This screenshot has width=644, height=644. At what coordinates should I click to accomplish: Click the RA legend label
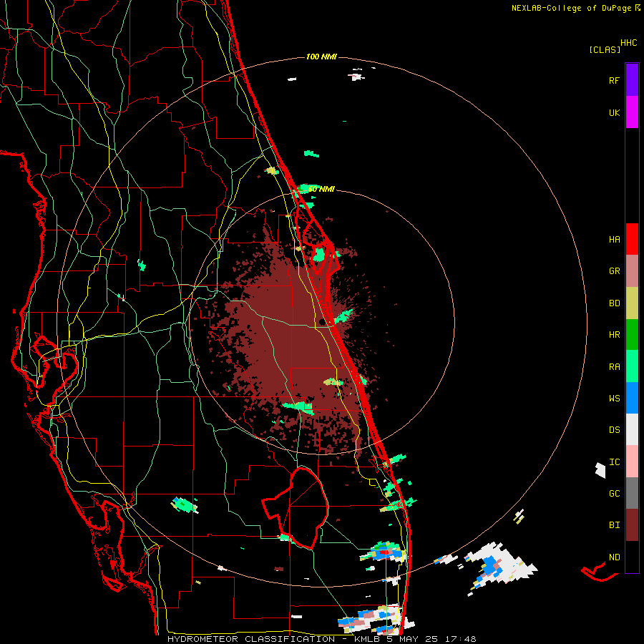point(614,367)
